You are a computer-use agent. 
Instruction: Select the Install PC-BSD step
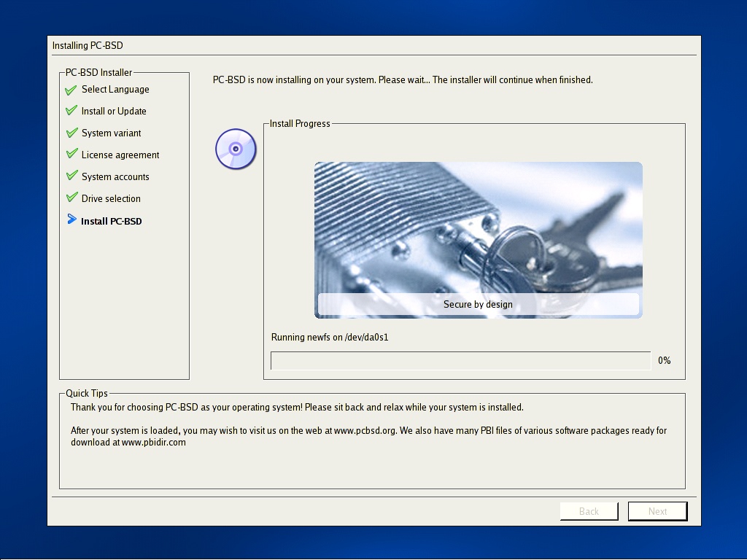coord(112,222)
